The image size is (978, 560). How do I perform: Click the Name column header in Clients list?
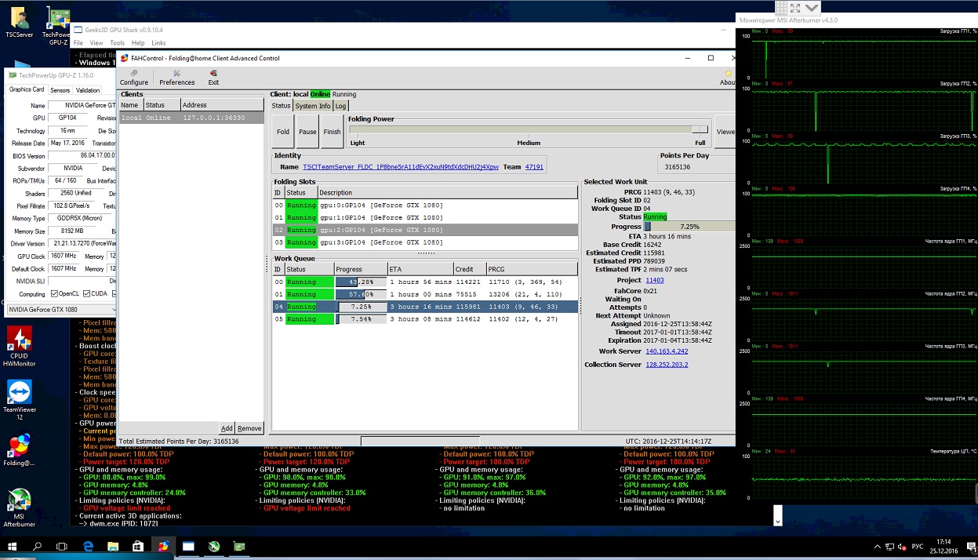click(130, 105)
